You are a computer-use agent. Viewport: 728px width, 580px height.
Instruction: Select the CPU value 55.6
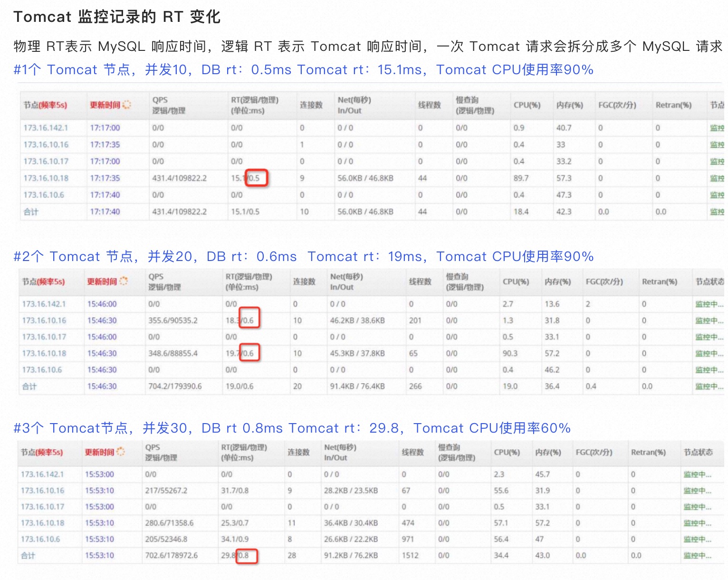click(501, 490)
